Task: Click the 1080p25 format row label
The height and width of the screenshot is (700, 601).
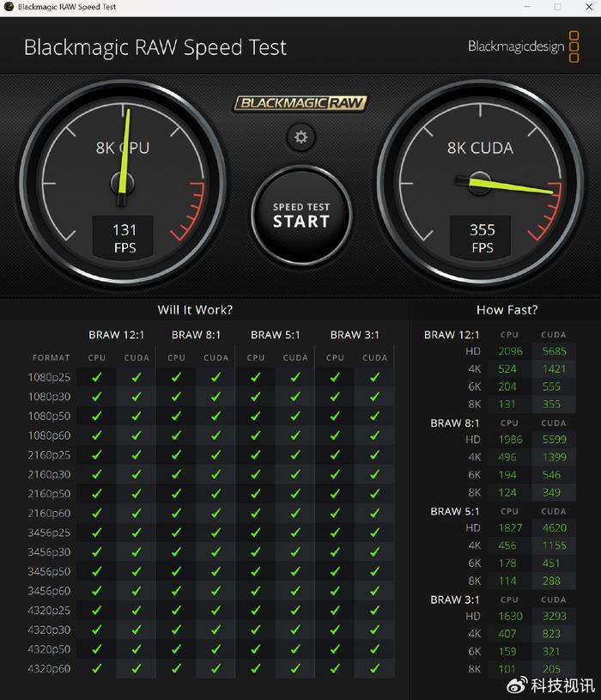Action: tap(49, 377)
